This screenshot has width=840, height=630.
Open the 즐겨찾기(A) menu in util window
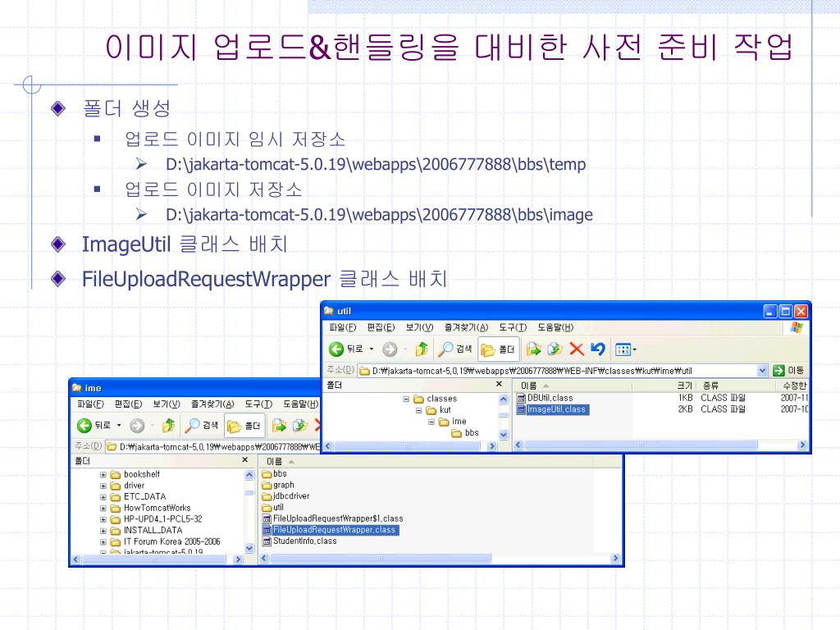pyautogui.click(x=466, y=327)
